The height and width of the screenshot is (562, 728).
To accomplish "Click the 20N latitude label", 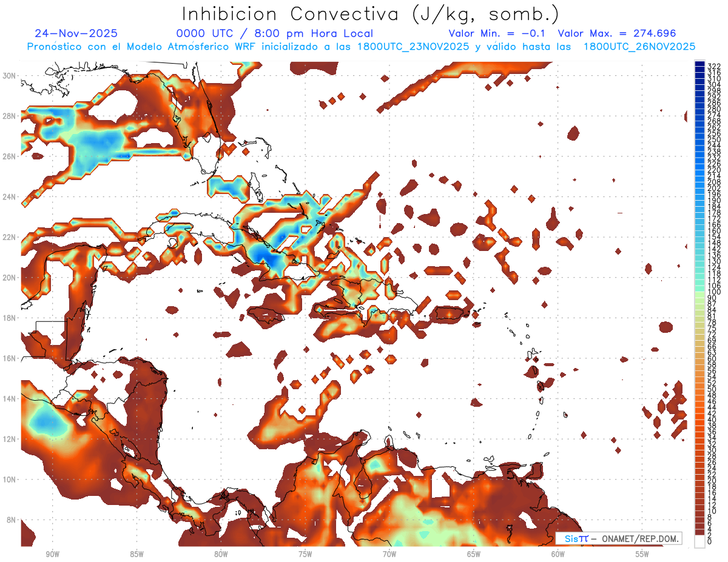I will (10, 277).
